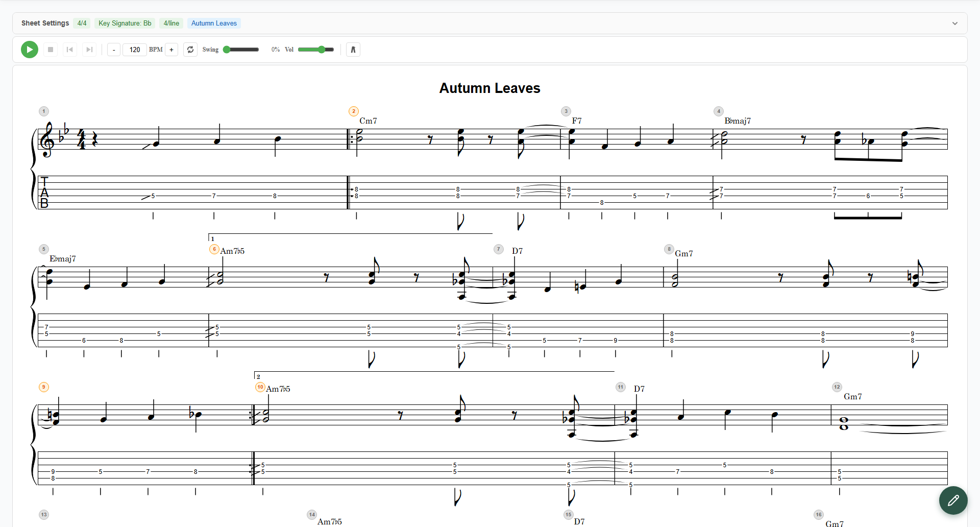Image resolution: width=980 pixels, height=527 pixels.
Task: Decrease the BPM with the minus button
Action: point(114,50)
